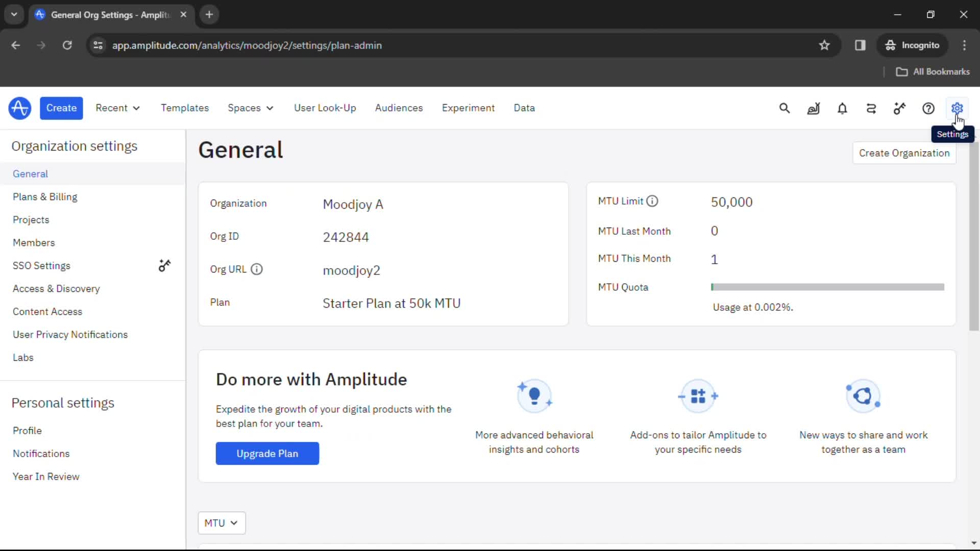The image size is (980, 551).
Task: Open the Help center icon
Action: (927, 108)
